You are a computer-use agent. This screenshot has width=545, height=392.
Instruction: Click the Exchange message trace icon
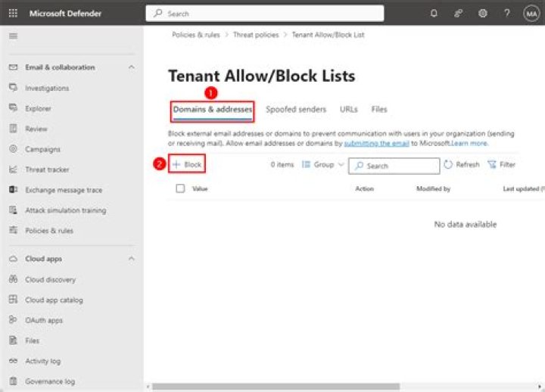coord(13,189)
